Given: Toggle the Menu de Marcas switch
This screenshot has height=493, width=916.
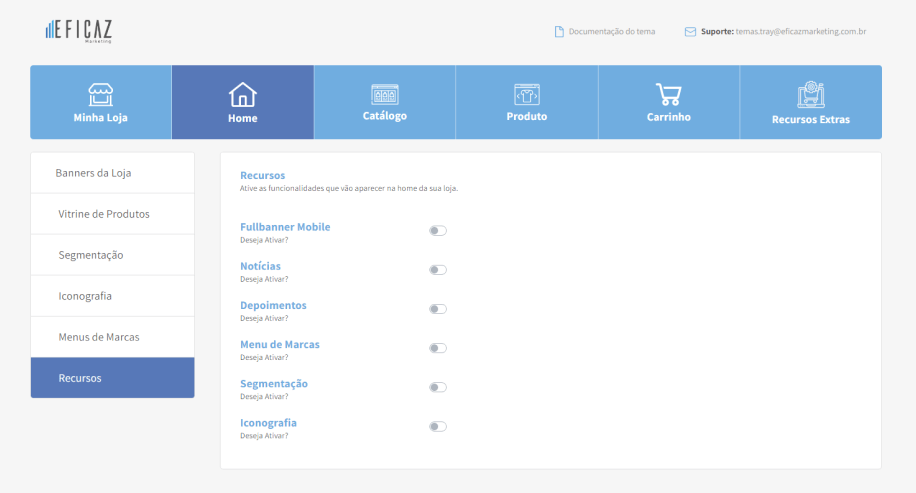Looking at the screenshot, I should click(x=438, y=348).
